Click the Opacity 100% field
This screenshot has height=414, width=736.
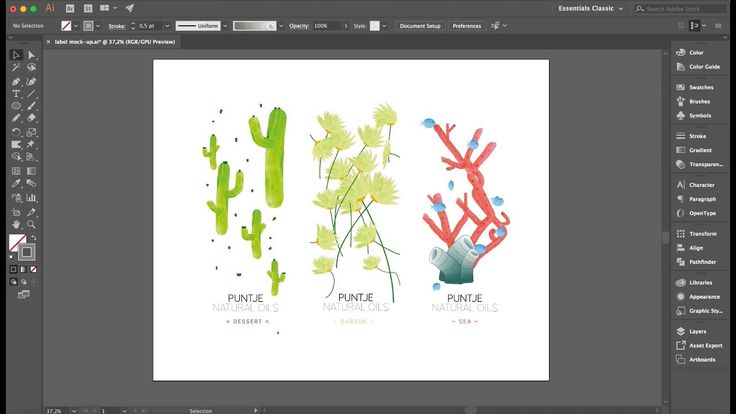(327, 26)
